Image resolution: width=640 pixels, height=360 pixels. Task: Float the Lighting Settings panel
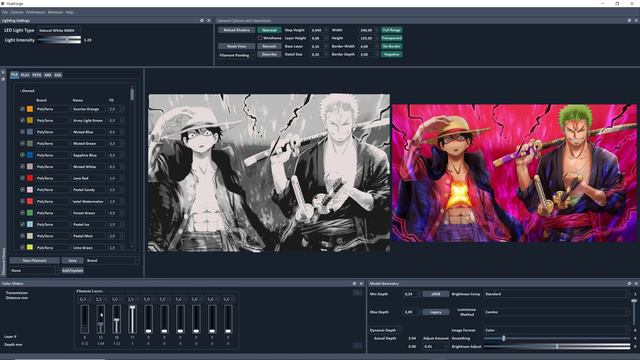[x=202, y=20]
